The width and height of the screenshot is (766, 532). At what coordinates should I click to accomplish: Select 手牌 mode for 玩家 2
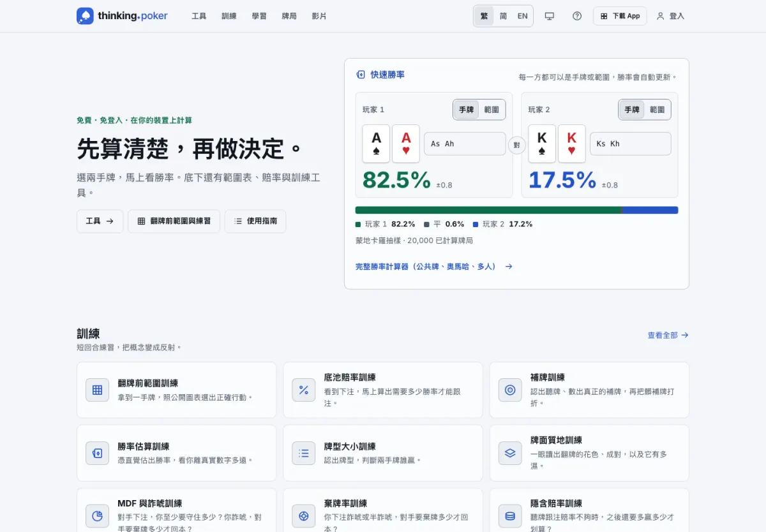click(x=632, y=110)
